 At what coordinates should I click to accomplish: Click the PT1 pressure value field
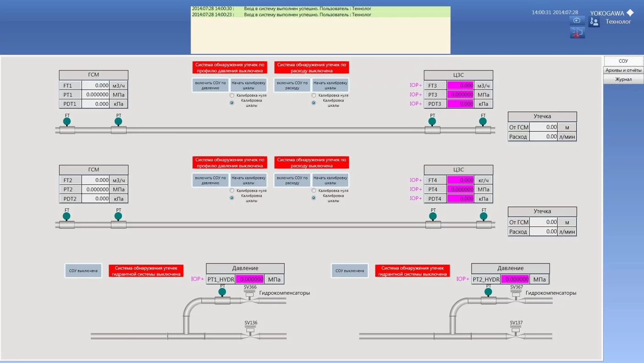coord(96,94)
